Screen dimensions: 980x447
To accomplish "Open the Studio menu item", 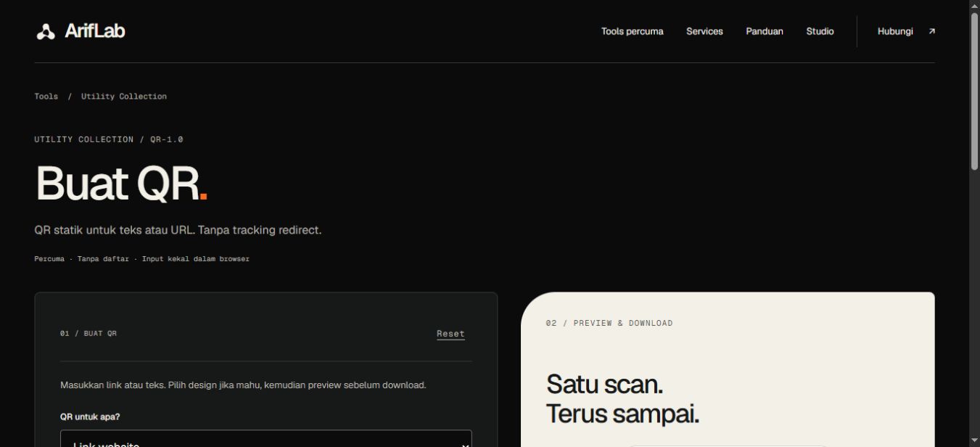I will pos(820,31).
